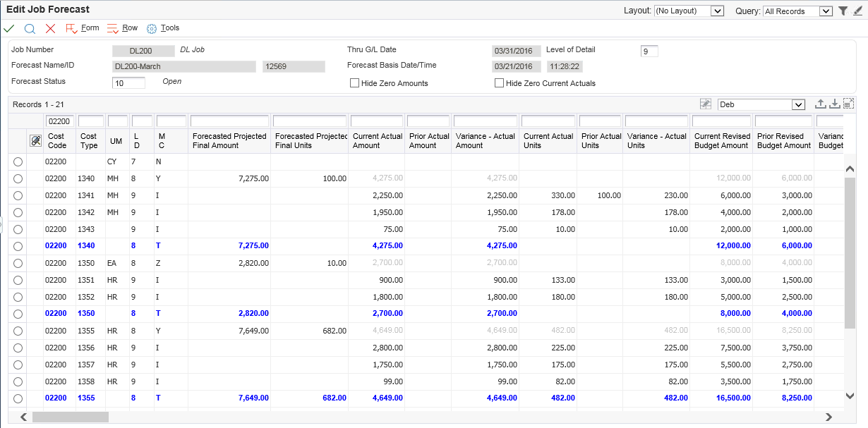Image resolution: width=868 pixels, height=428 pixels.
Task: Click the Find magnifier icon
Action: coord(30,28)
